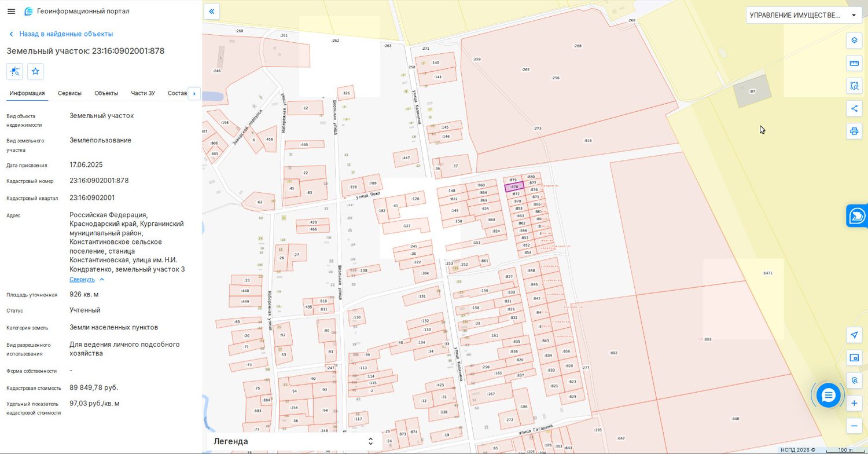Screen dimensions: 868x454
Task: Print the map with printer icon
Action: [x=854, y=131]
